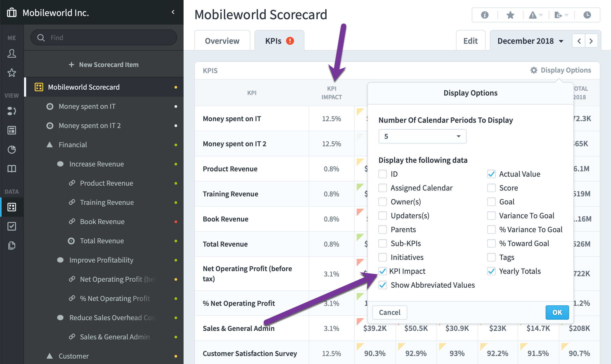Go to the previous period arrow

click(579, 41)
